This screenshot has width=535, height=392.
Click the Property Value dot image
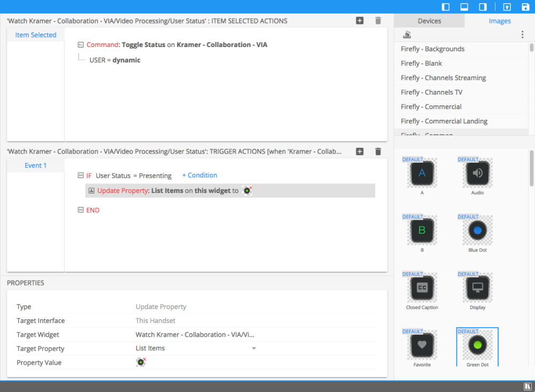(141, 362)
